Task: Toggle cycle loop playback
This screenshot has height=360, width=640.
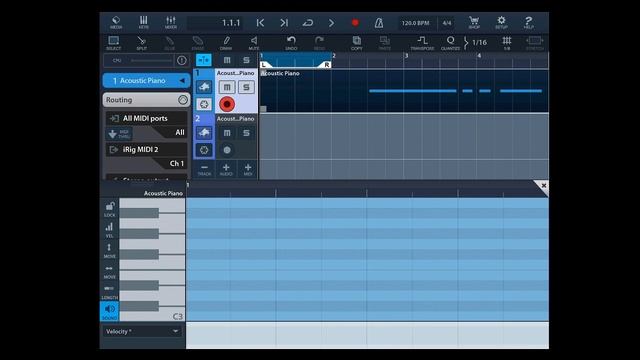Action: coord(308,23)
